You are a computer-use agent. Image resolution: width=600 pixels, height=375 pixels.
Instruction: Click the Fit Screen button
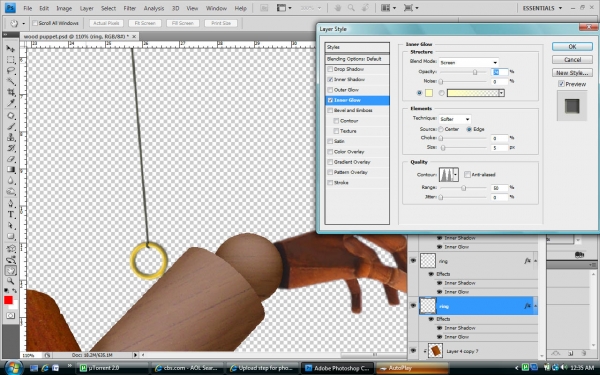coord(145,23)
